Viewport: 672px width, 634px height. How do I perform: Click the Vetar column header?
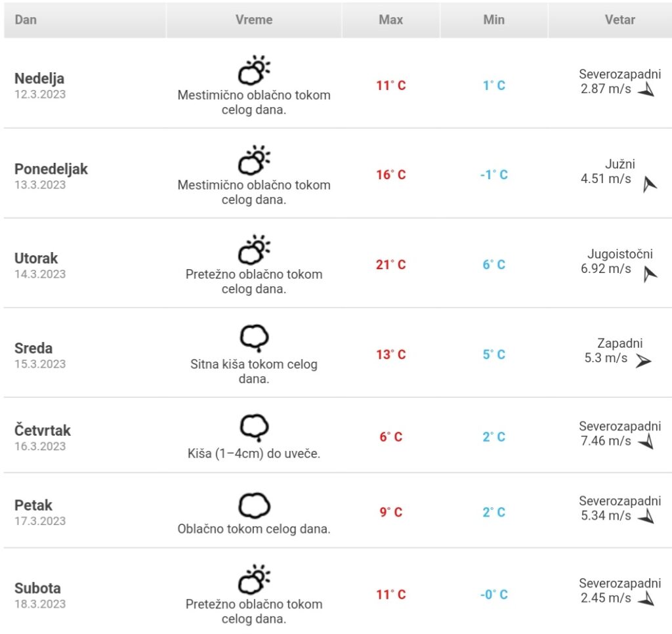point(619,20)
